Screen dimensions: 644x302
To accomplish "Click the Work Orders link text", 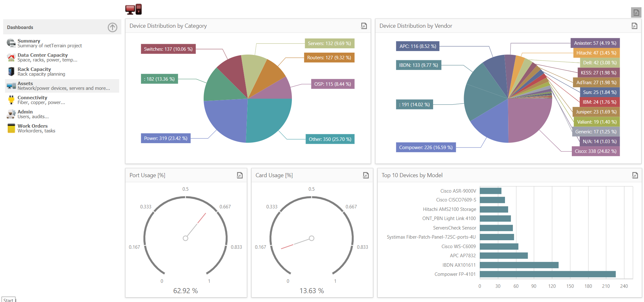I will (x=32, y=126).
